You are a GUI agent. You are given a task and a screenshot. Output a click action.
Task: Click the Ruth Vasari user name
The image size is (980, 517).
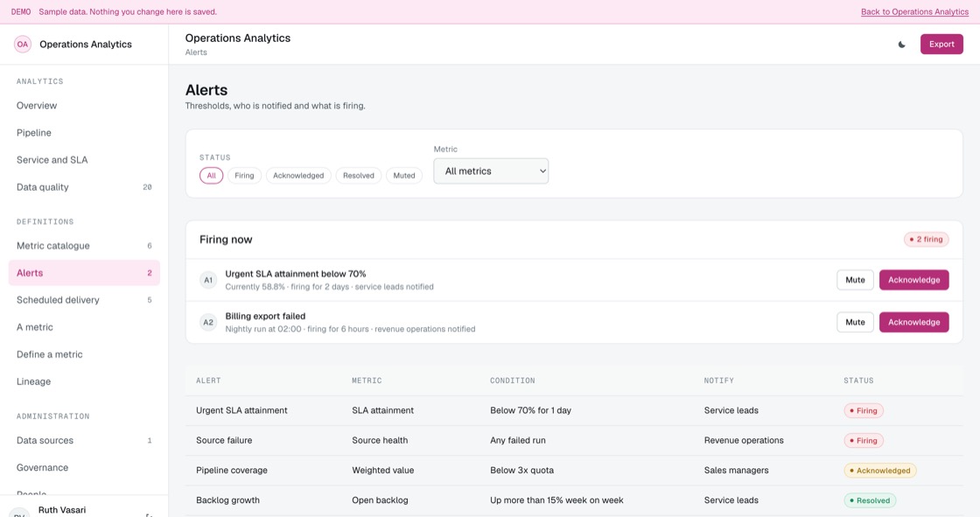point(62,510)
